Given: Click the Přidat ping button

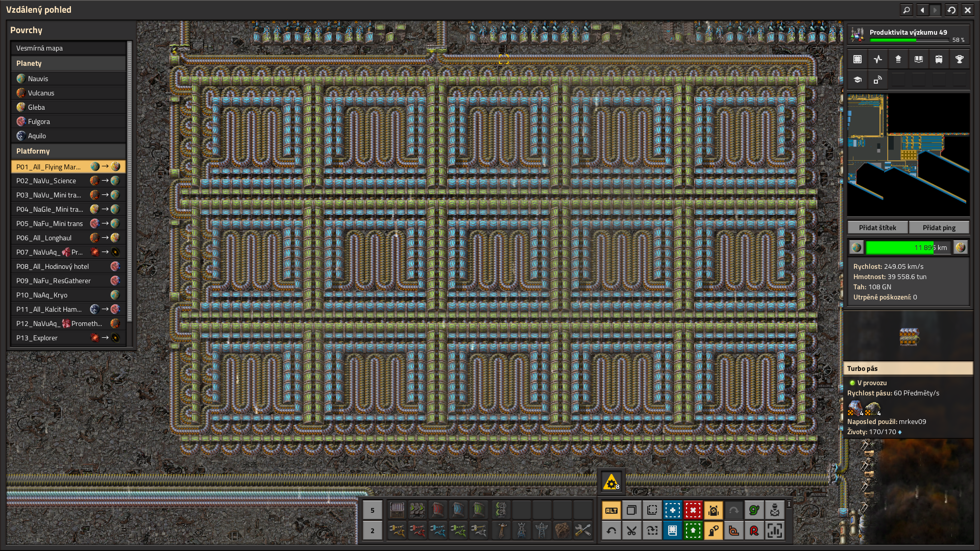Looking at the screenshot, I should [x=939, y=228].
